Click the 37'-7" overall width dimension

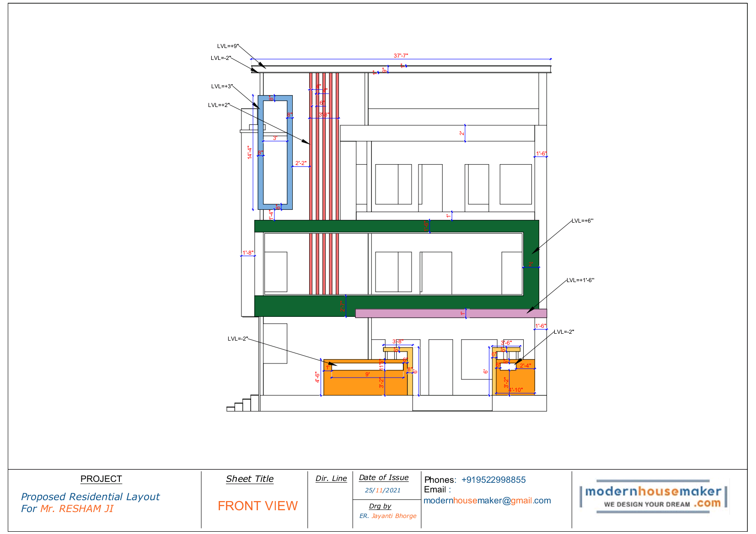click(401, 56)
